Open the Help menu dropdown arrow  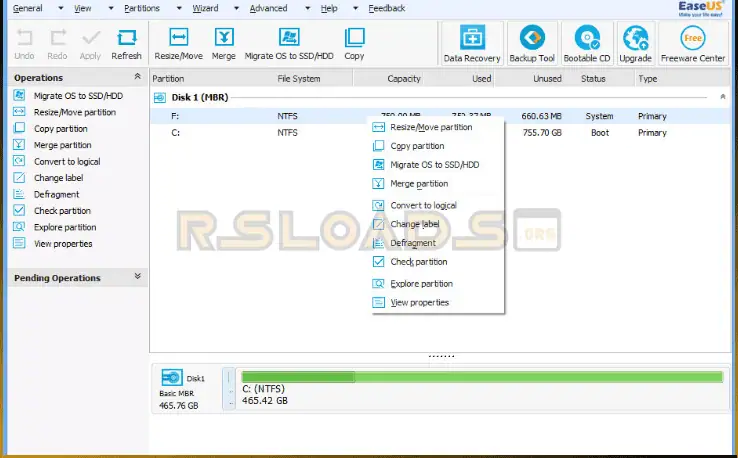tap(355, 8)
